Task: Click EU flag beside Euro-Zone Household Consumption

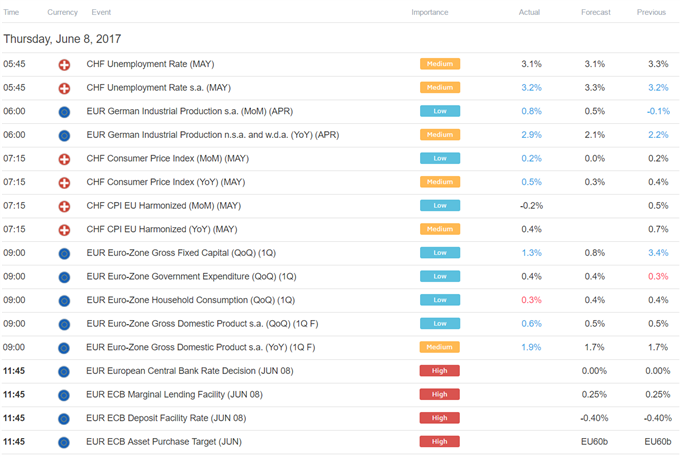Action: 65,300
